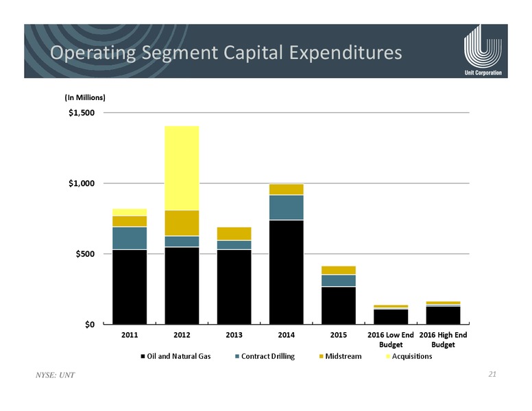
Task: Click the Oil and Natural Gas legend label
Action: click(x=179, y=356)
